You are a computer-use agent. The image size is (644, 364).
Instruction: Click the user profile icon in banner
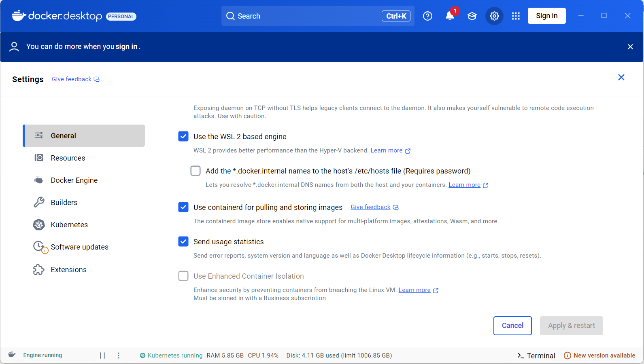coord(14,47)
